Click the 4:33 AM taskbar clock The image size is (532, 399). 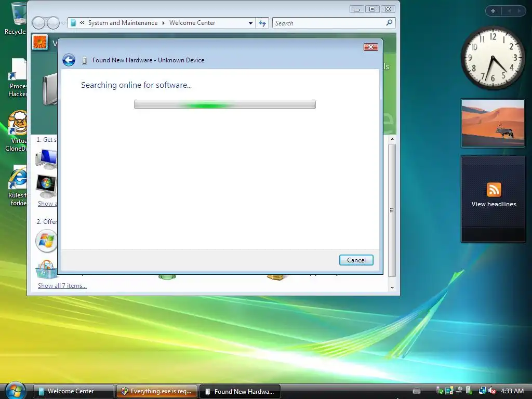coord(512,391)
